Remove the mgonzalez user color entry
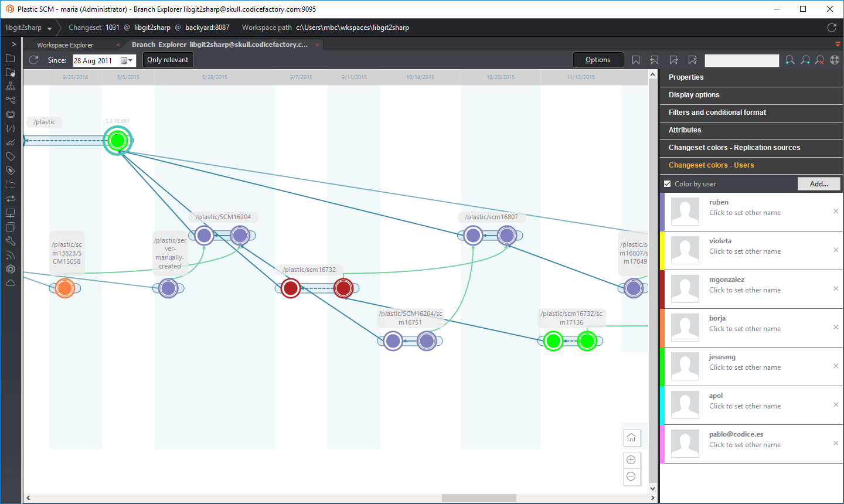The height and width of the screenshot is (504, 844). 836,288
